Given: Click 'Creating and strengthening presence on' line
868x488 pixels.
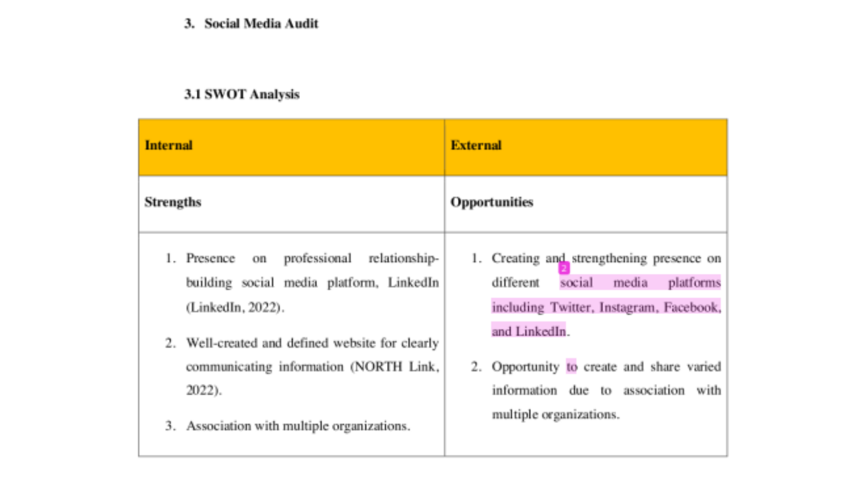Looking at the screenshot, I should (606, 258).
